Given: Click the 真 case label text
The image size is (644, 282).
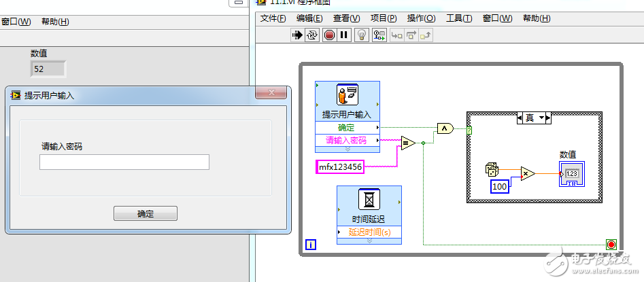Looking at the screenshot, I should [x=530, y=118].
